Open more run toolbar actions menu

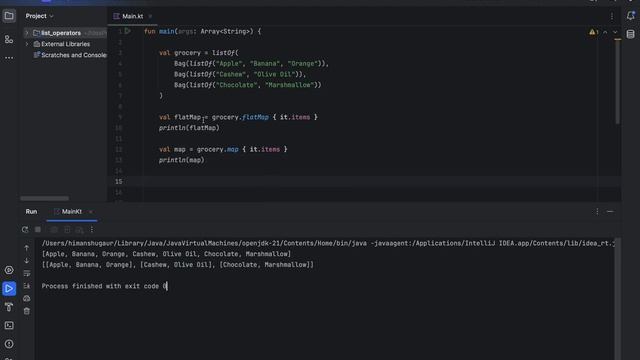tap(92, 230)
